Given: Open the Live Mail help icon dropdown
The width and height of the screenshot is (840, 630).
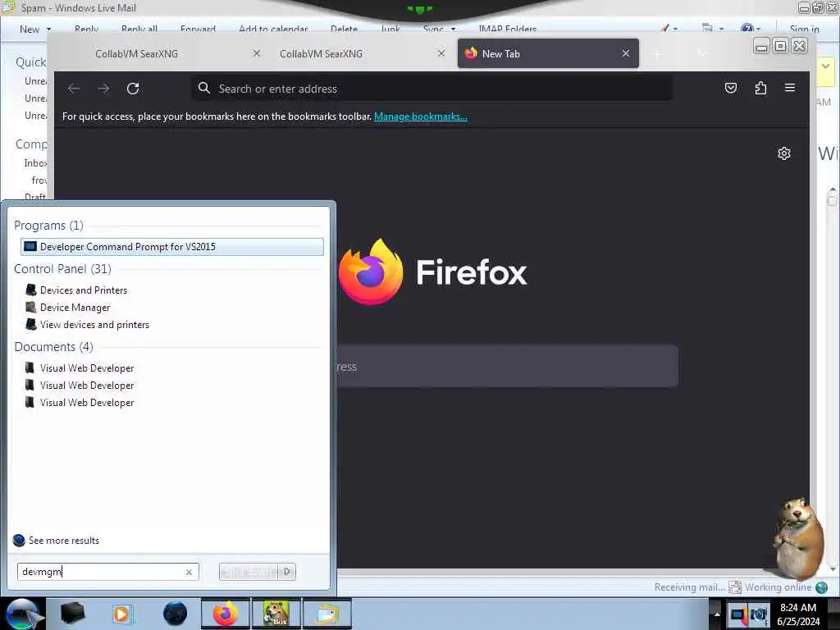Looking at the screenshot, I should click(751, 29).
